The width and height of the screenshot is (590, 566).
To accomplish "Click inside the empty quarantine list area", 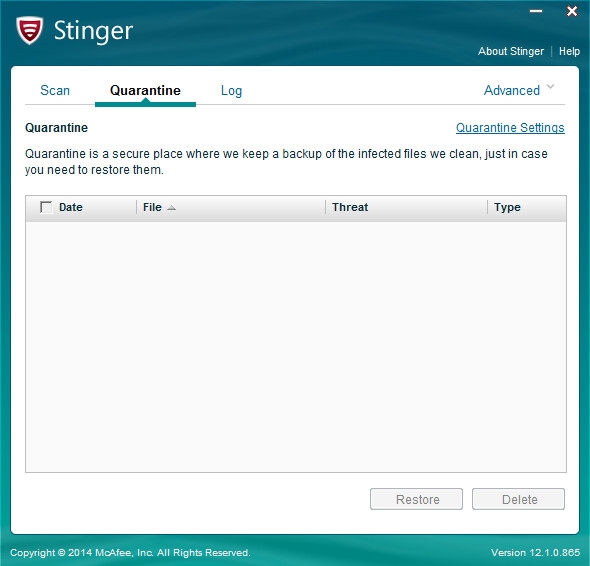I will 296,346.
